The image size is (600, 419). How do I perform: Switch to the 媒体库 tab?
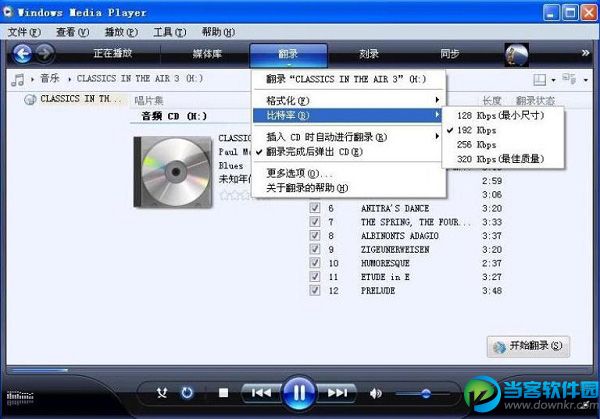[207, 54]
